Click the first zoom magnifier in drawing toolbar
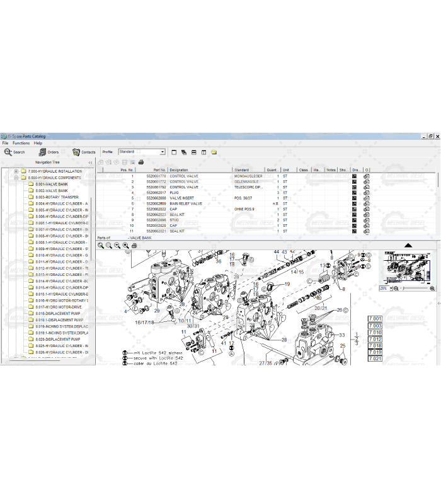This screenshot has height=504, width=441. [x=101, y=246]
